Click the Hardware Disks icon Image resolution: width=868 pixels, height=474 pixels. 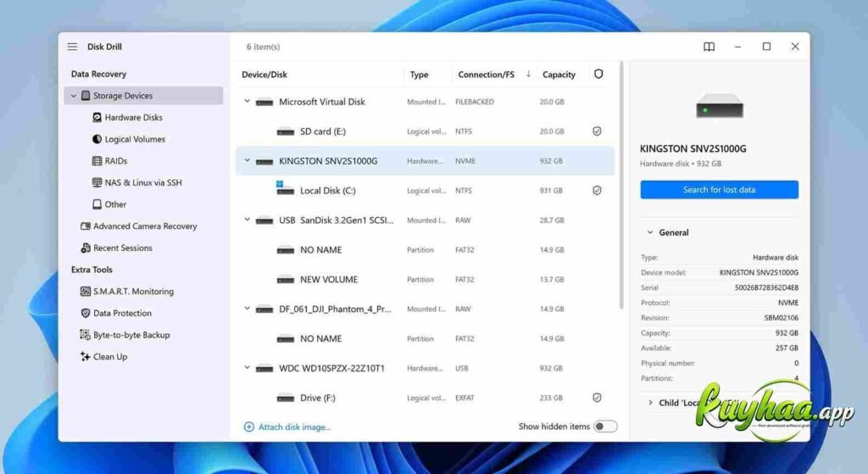[97, 117]
